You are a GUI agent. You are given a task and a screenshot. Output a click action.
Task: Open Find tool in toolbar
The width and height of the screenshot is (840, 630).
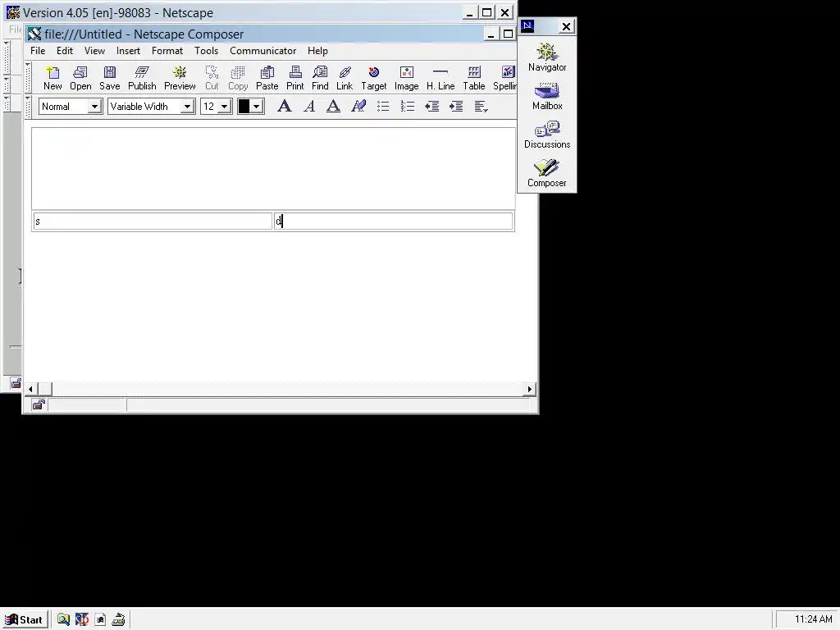[x=320, y=78]
